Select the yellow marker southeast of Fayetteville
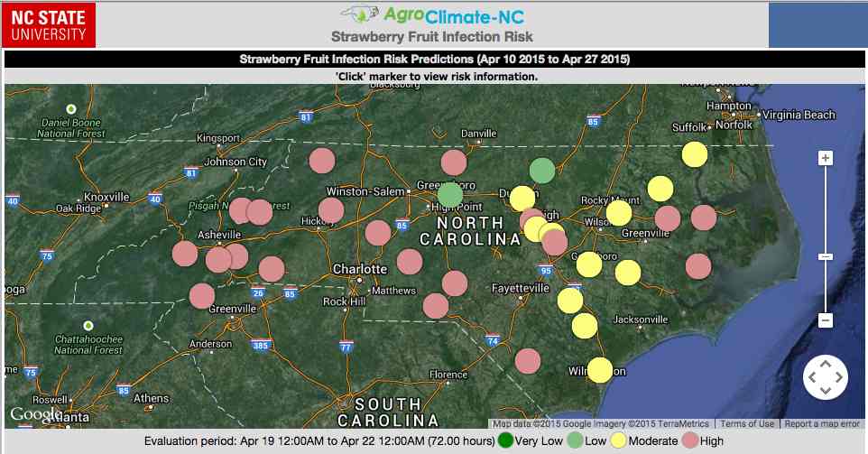This screenshot has height=454, width=868. pos(570,301)
